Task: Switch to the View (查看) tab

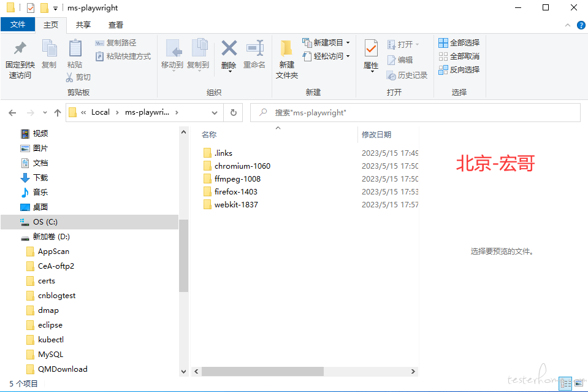Action: tap(116, 25)
